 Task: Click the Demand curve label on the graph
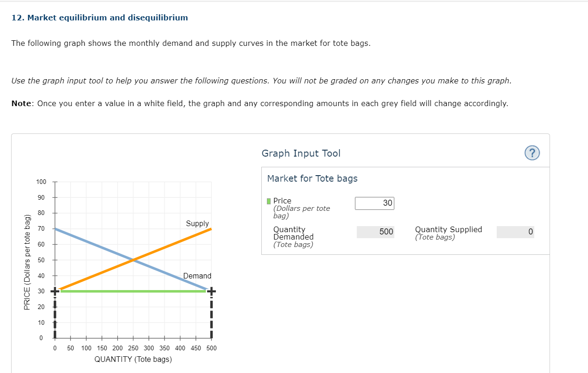click(198, 276)
